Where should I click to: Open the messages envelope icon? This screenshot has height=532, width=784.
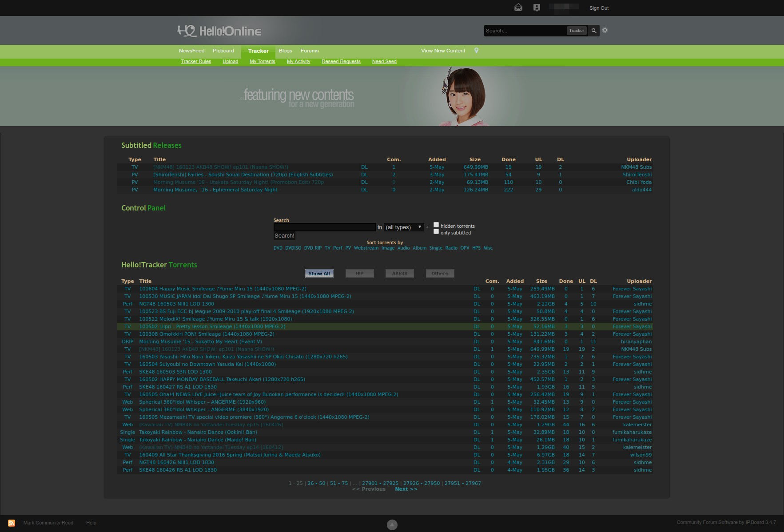point(518,8)
